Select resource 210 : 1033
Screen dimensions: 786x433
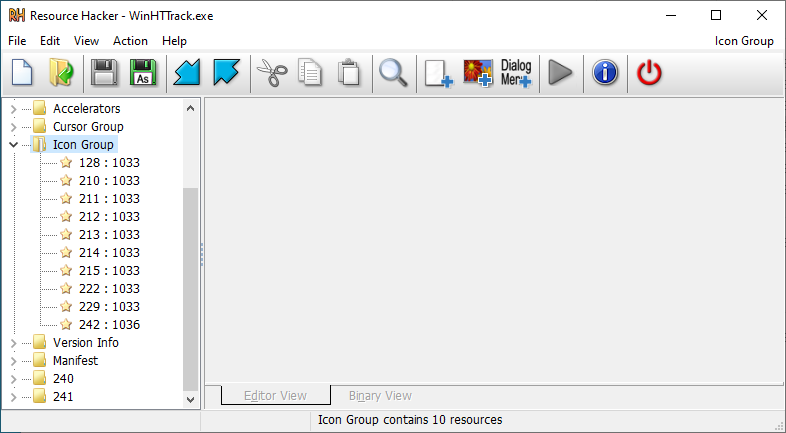click(x=109, y=180)
